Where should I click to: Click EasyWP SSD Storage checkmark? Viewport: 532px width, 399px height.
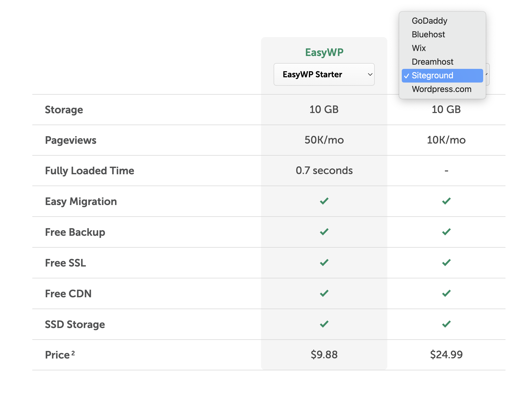tap(324, 324)
